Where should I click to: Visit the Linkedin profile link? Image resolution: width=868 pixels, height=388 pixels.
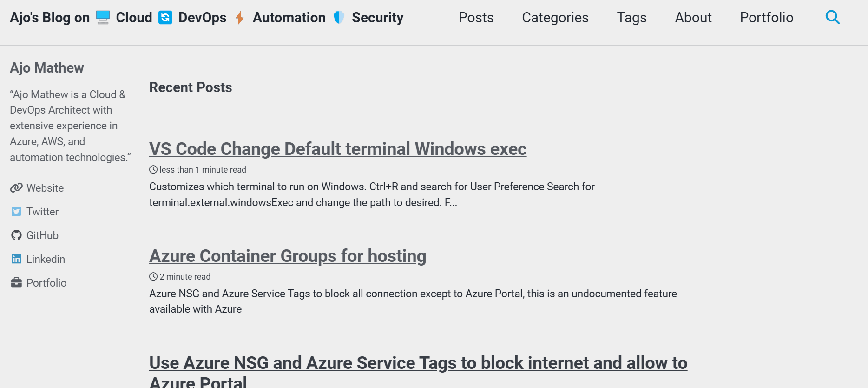46,259
